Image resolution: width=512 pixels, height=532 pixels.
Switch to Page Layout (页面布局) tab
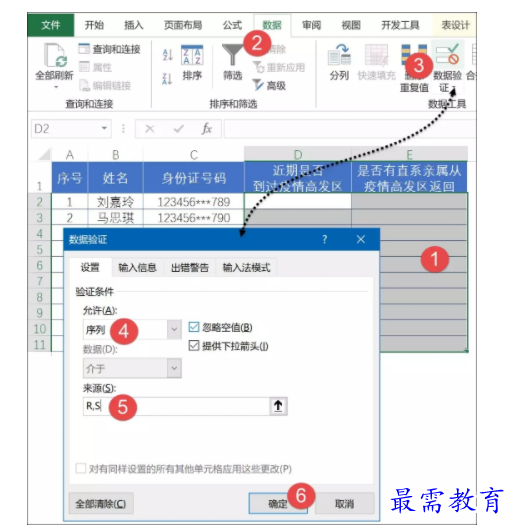[x=183, y=25]
